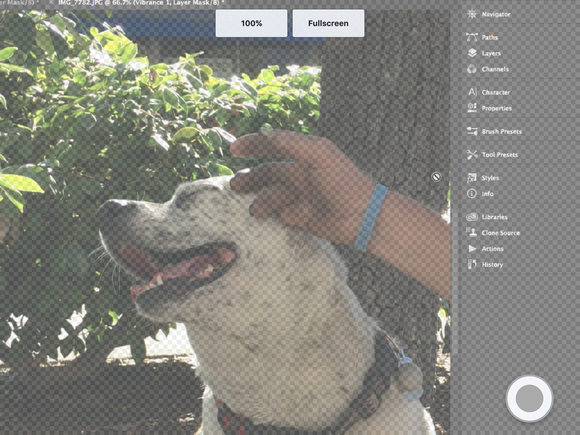Click the Info label

(x=488, y=194)
